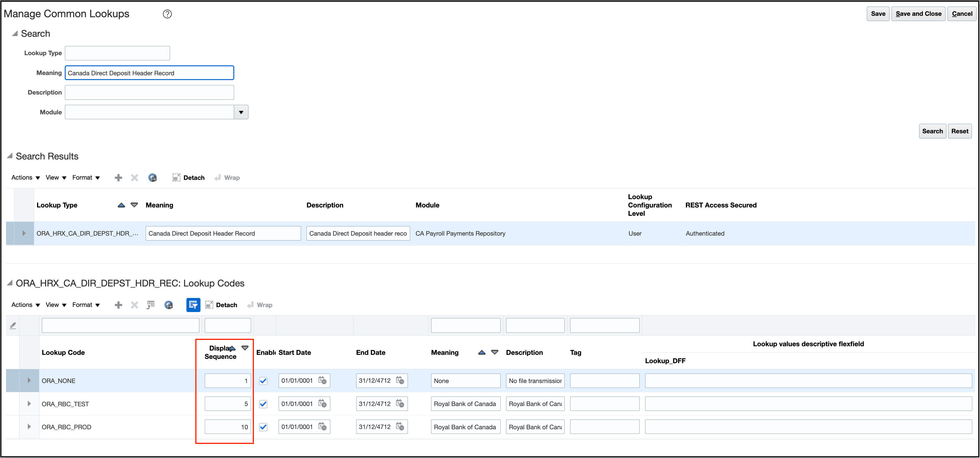Click Tag field for ORA_RBC_TEST
Viewport: 980px width, 458px height.
[605, 404]
